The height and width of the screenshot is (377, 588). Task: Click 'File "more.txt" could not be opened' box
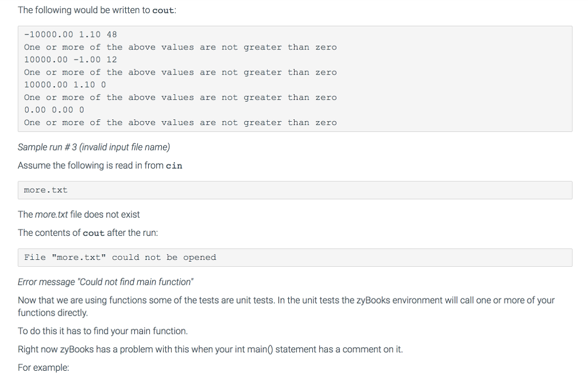click(x=295, y=258)
